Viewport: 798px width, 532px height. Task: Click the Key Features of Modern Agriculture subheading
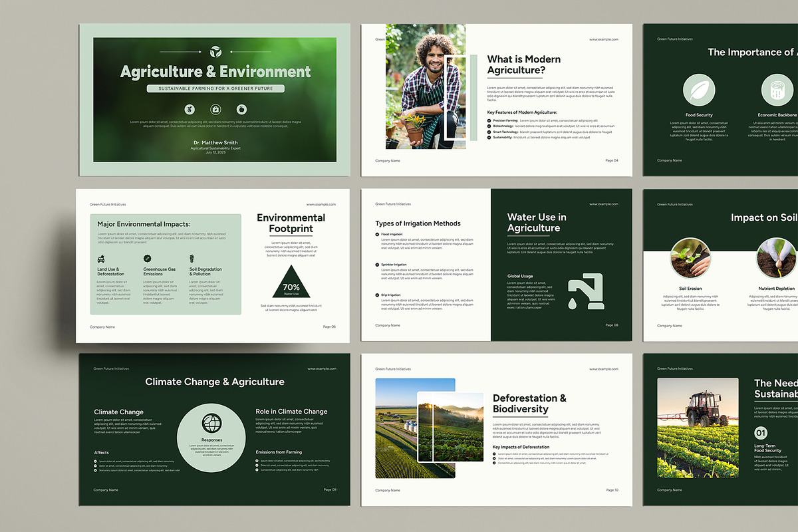pyautogui.click(x=522, y=112)
